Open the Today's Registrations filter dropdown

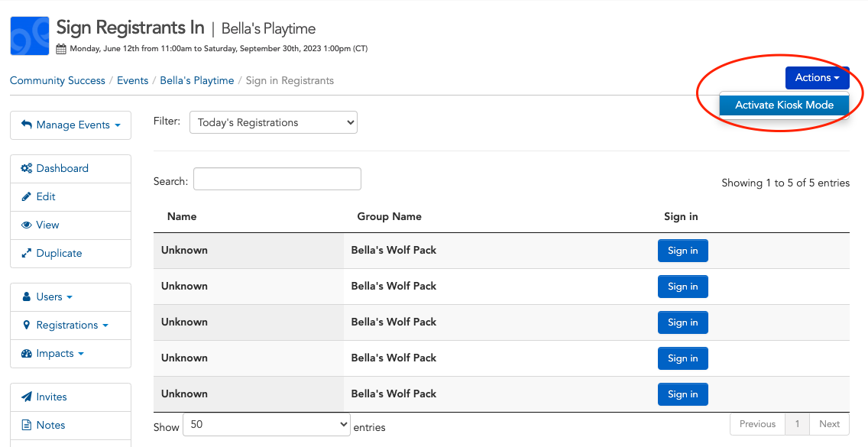click(274, 122)
